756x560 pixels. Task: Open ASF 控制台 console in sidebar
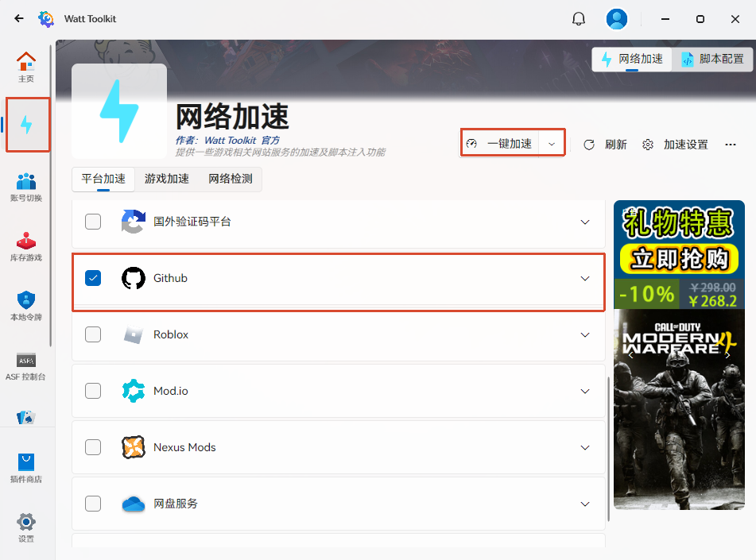click(x=26, y=366)
